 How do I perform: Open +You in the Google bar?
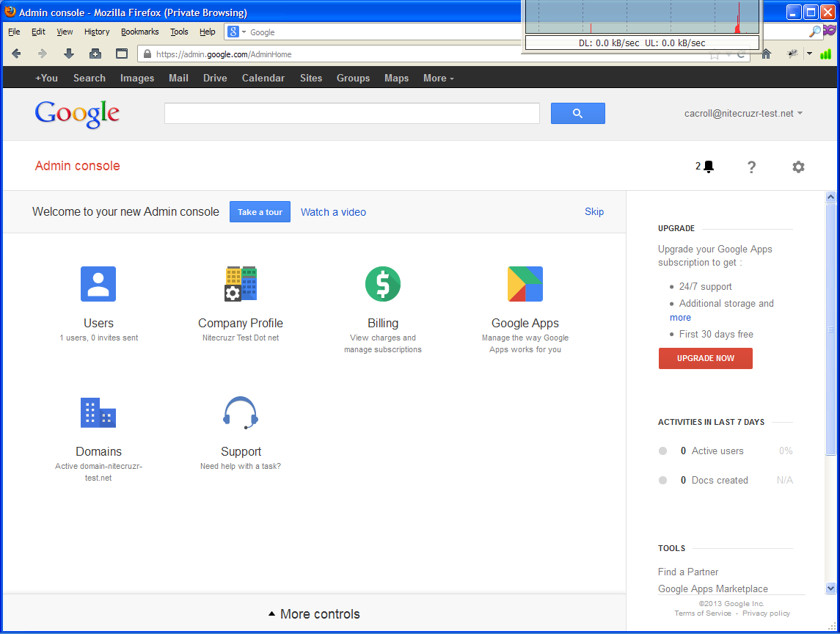[47, 79]
